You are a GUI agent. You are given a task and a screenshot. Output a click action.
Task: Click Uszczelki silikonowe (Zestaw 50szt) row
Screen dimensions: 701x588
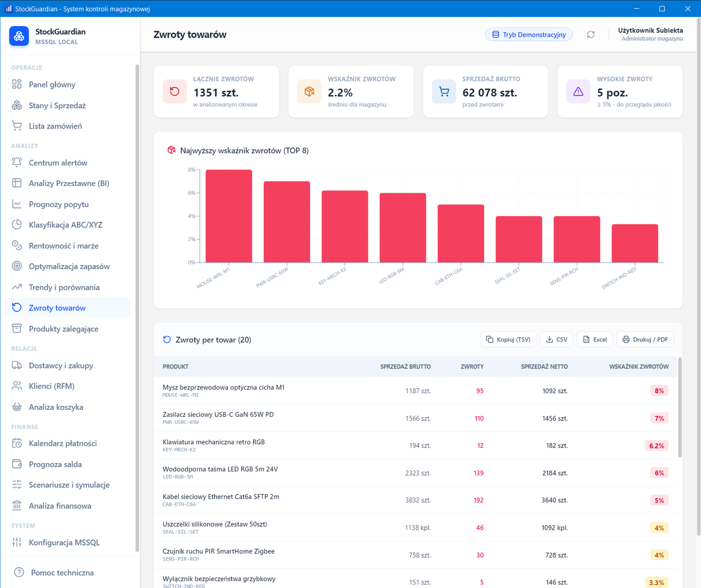415,528
